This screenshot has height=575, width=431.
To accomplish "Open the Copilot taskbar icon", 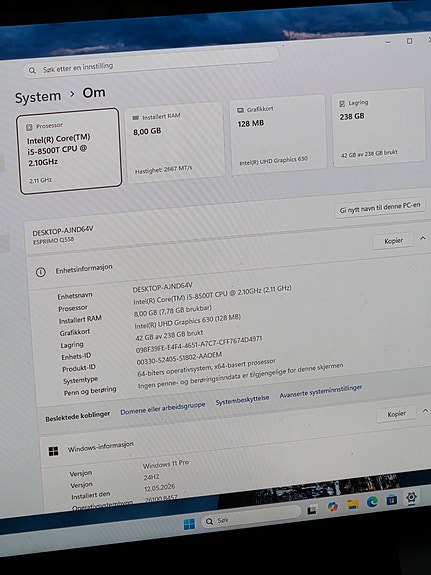I will click(333, 506).
